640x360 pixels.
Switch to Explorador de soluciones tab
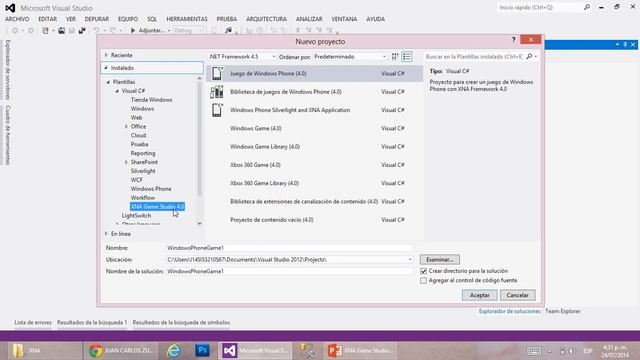coord(510,311)
